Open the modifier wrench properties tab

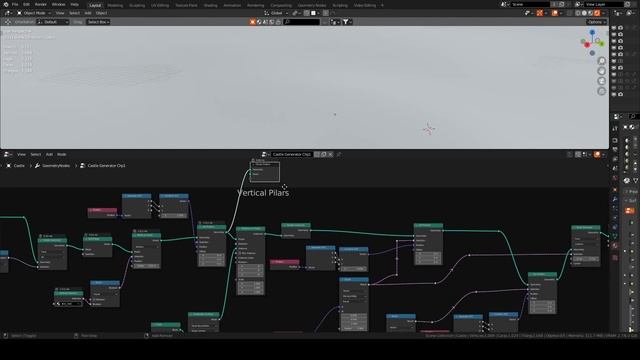click(x=615, y=199)
